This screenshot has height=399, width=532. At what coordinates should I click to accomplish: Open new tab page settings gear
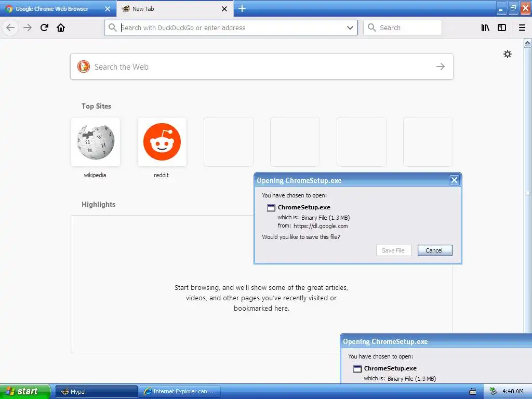(507, 54)
